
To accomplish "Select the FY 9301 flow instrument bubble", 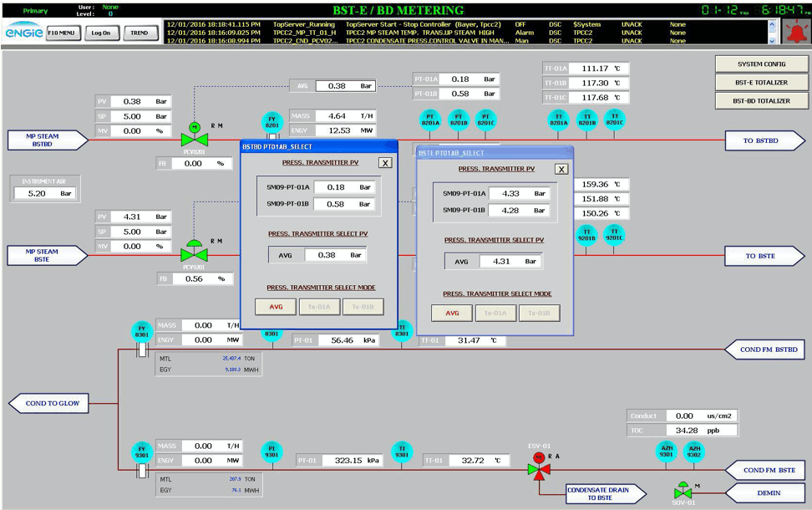I will click(x=142, y=452).
